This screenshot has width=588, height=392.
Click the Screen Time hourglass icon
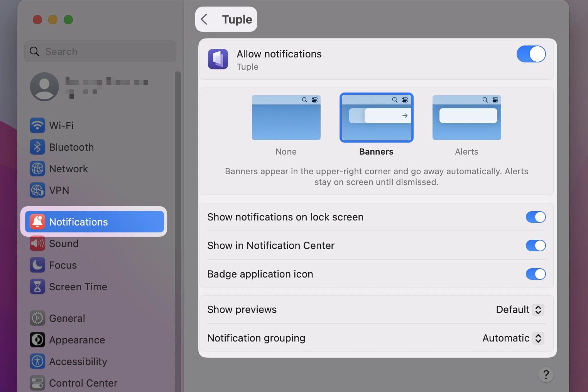[37, 286]
